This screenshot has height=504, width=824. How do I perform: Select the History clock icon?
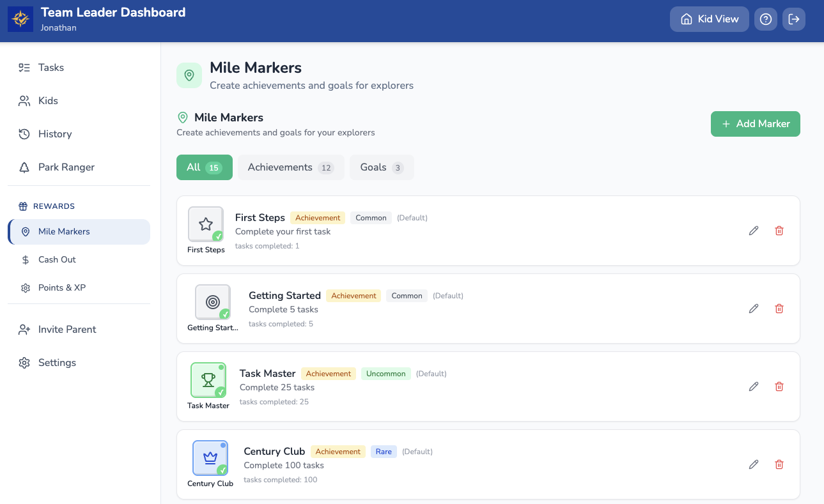(x=24, y=134)
